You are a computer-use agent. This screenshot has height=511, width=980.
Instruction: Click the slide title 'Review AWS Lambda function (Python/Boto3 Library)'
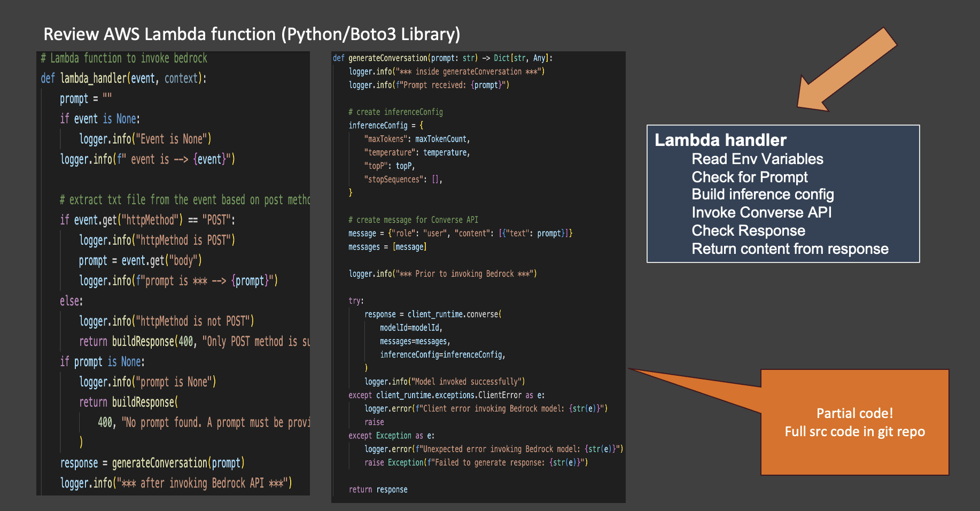252,34
